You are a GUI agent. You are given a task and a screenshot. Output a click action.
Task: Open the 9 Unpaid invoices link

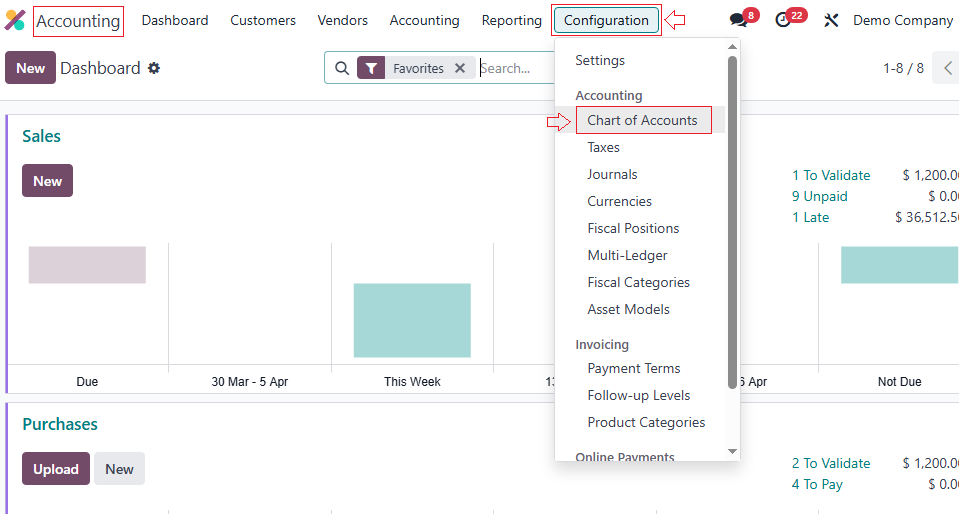point(819,196)
